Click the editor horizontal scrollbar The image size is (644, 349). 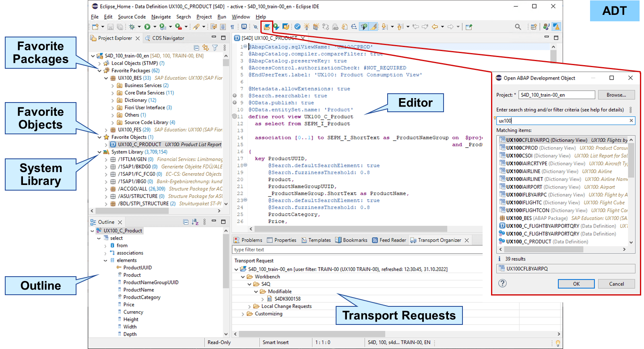(350, 229)
